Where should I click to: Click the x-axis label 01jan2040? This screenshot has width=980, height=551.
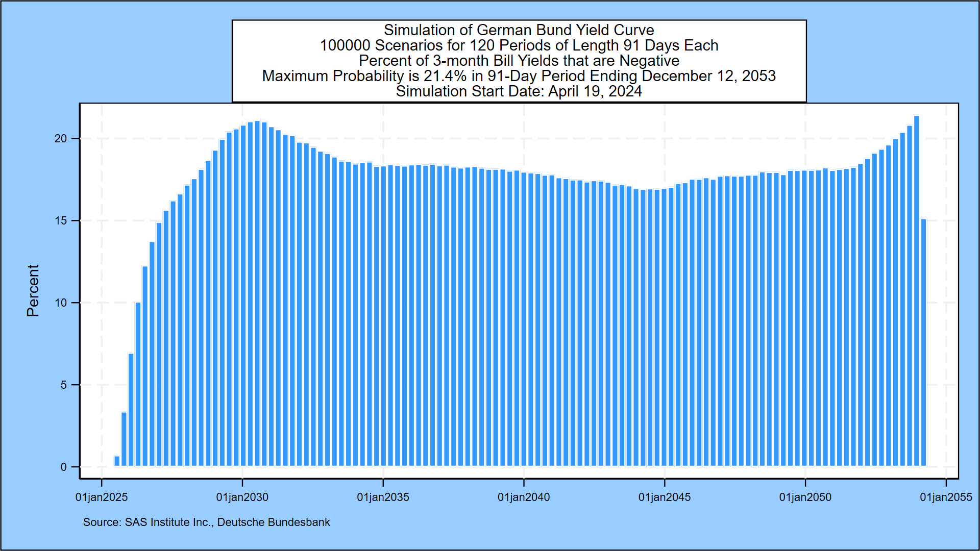click(524, 497)
